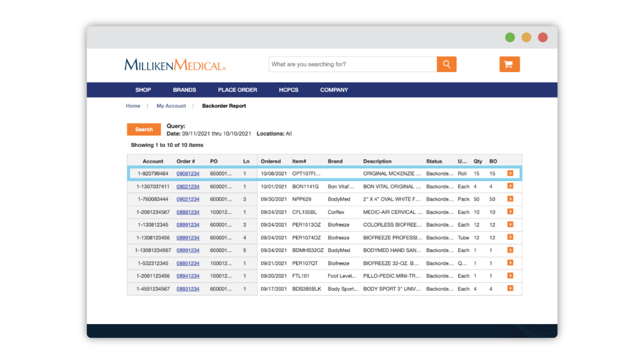Click arrow icon for OPT107FI row
Viewport: 644px width, 364px height.
click(x=510, y=173)
